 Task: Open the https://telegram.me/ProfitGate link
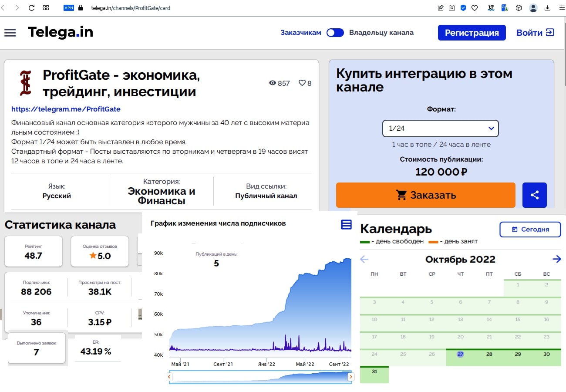pyautogui.click(x=66, y=109)
